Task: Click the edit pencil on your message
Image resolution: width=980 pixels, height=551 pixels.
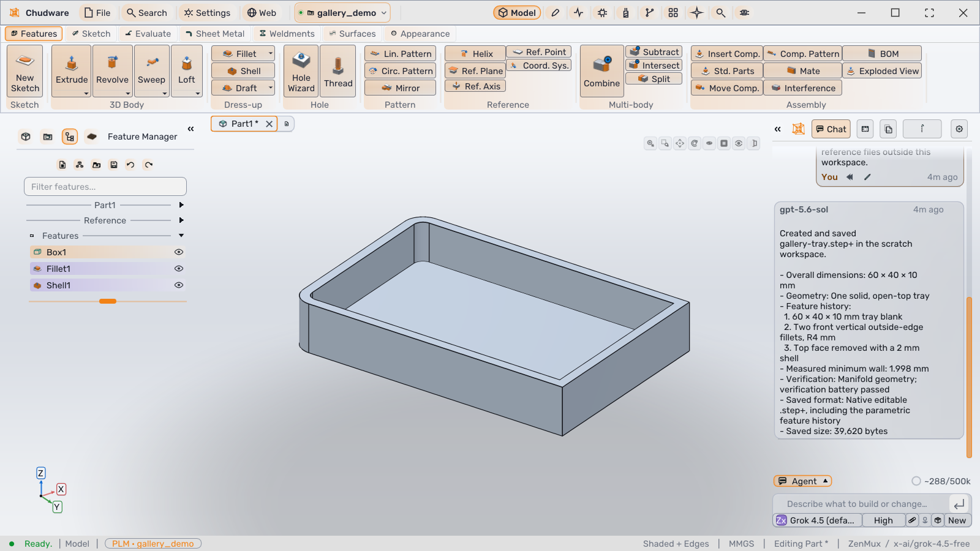Action: point(867,177)
